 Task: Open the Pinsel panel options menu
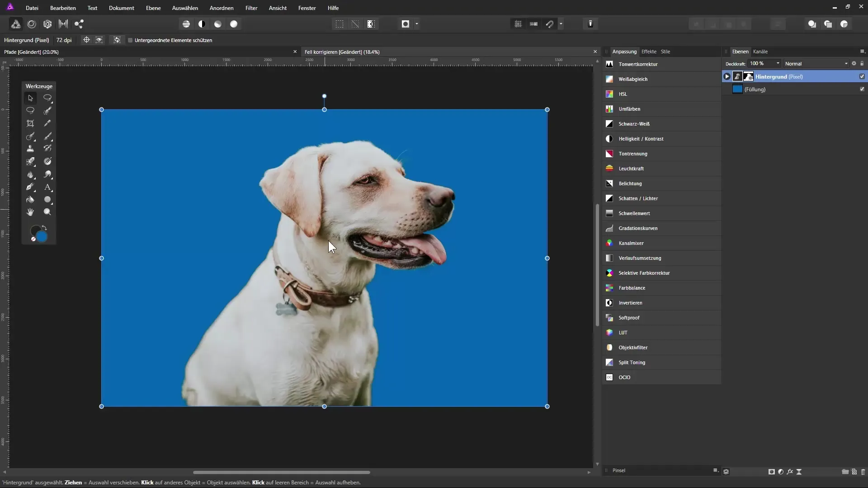click(x=716, y=470)
